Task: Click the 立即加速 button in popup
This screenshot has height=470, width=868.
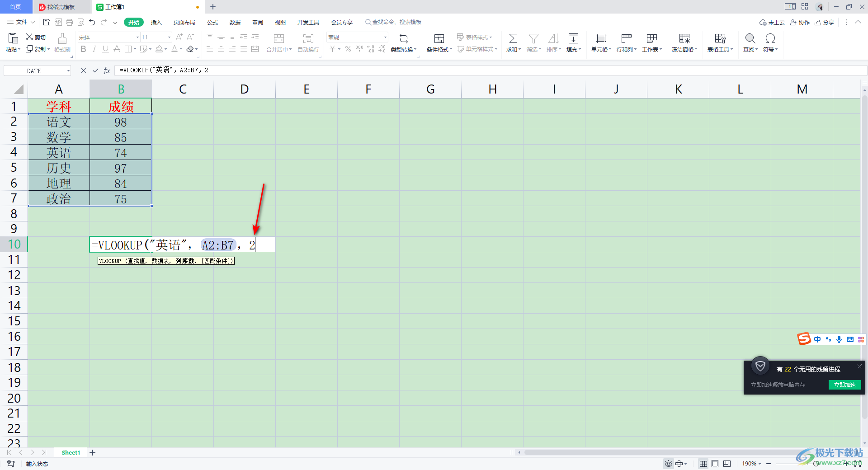Action: point(844,385)
